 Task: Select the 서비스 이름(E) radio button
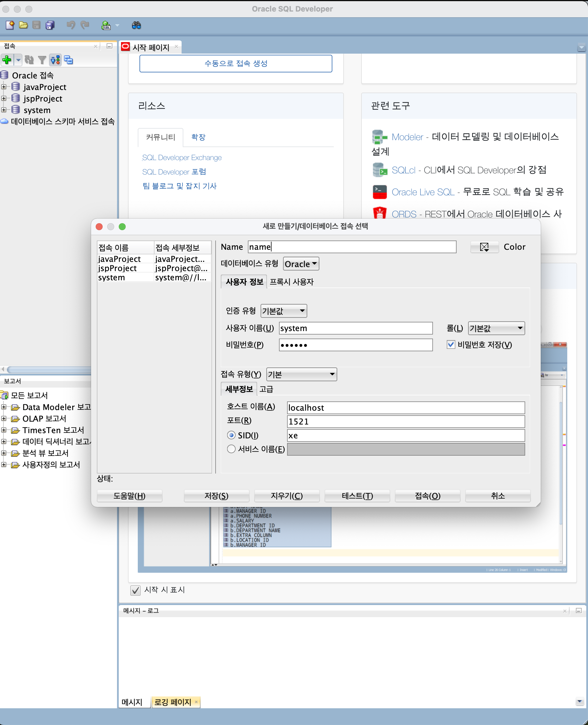click(x=231, y=449)
